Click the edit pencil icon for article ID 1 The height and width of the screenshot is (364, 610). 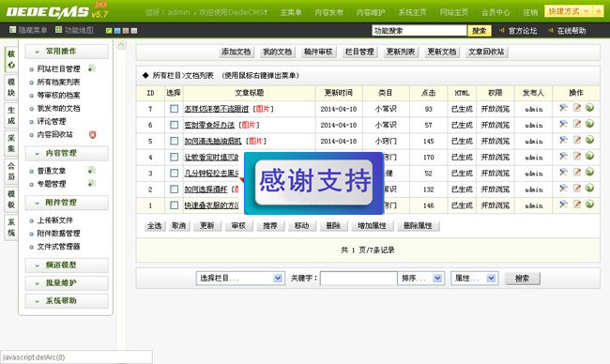pos(577,205)
